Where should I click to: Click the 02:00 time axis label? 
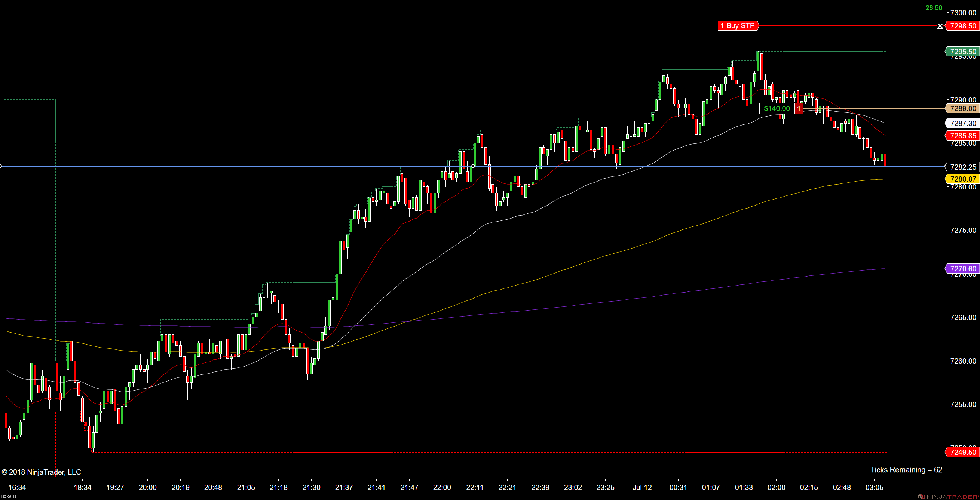(x=777, y=487)
